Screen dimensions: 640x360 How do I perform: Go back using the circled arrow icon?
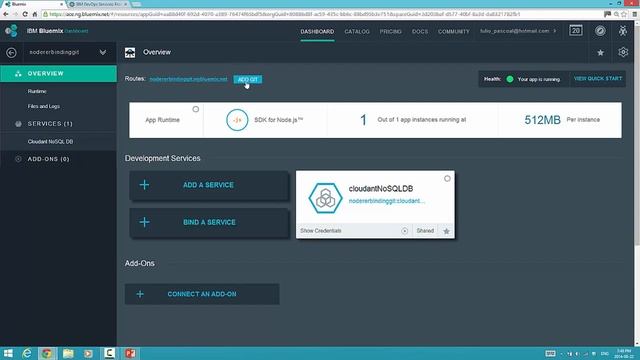click(x=11, y=53)
